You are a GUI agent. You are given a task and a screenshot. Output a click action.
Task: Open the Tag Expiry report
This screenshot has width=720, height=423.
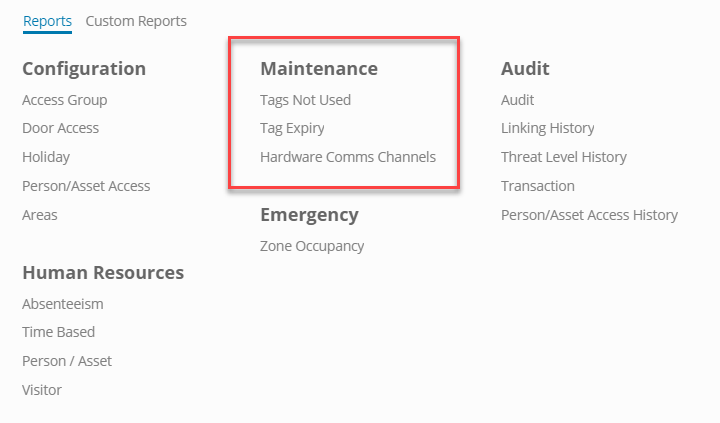[292, 128]
